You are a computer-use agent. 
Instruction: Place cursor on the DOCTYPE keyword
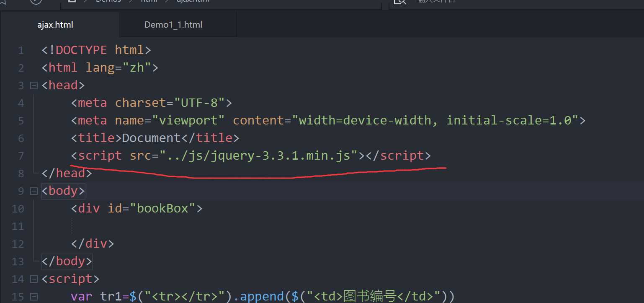tap(81, 50)
